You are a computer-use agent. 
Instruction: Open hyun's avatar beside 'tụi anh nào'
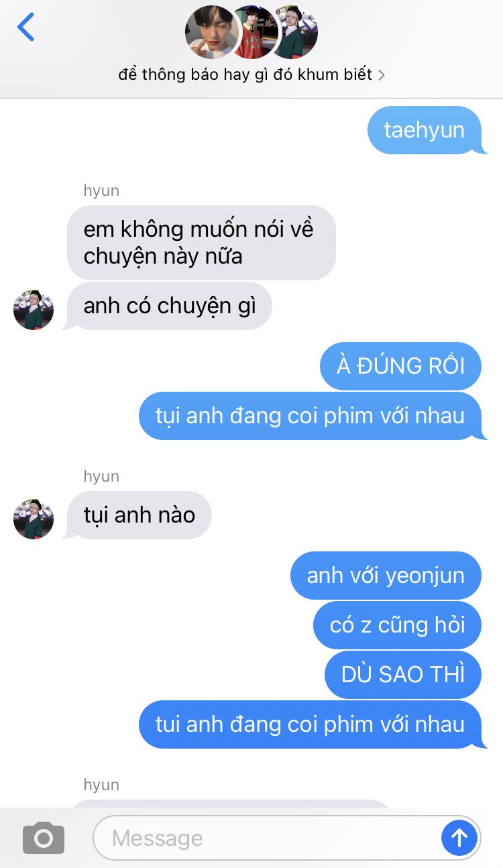[34, 519]
